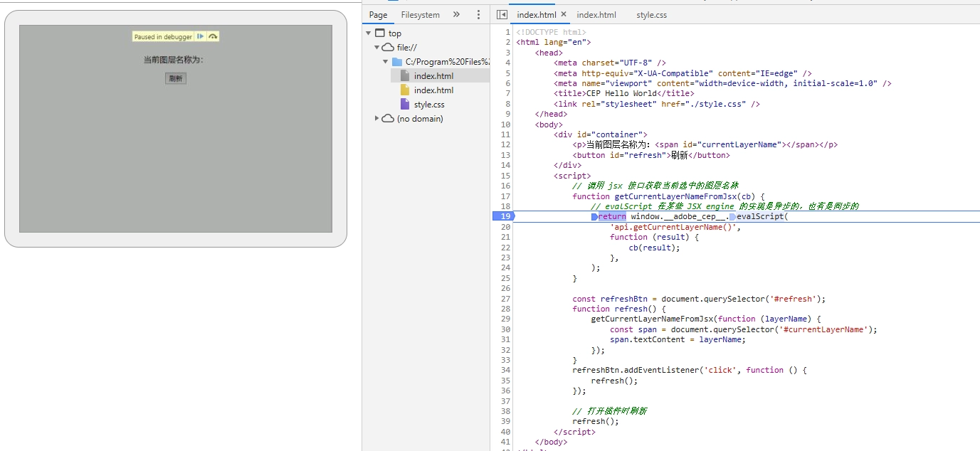This screenshot has width=980, height=451.
Task: Toggle the breakpoint on line 19
Action: [505, 216]
